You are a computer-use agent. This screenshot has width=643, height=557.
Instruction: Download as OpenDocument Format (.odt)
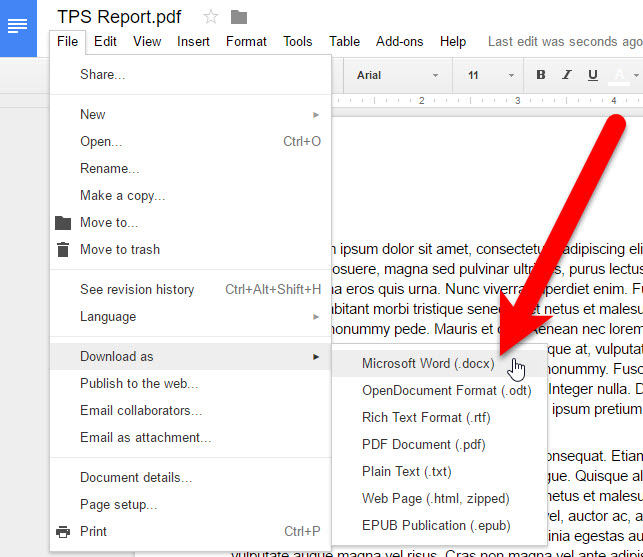pos(439,390)
